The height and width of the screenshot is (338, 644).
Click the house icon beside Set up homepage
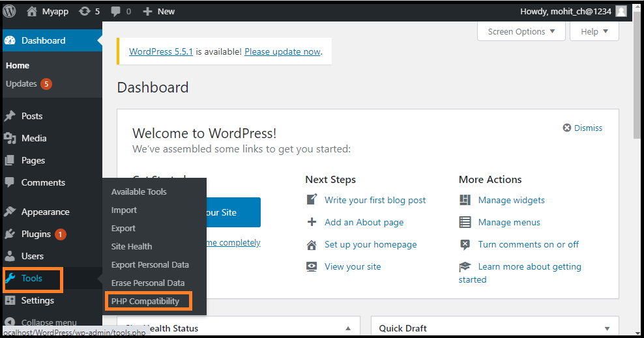point(312,245)
